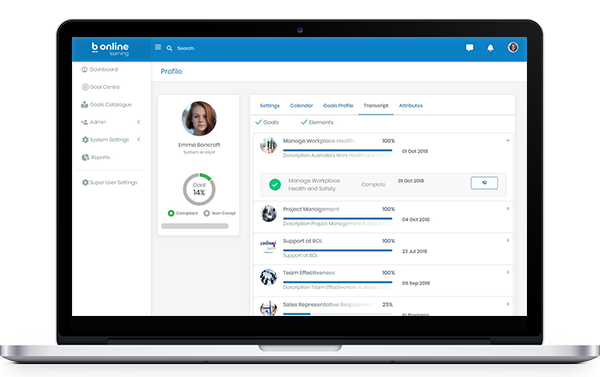Collapse the Manage Workplace Health row
Image resolution: width=600 pixels, height=377 pixels.
508,140
